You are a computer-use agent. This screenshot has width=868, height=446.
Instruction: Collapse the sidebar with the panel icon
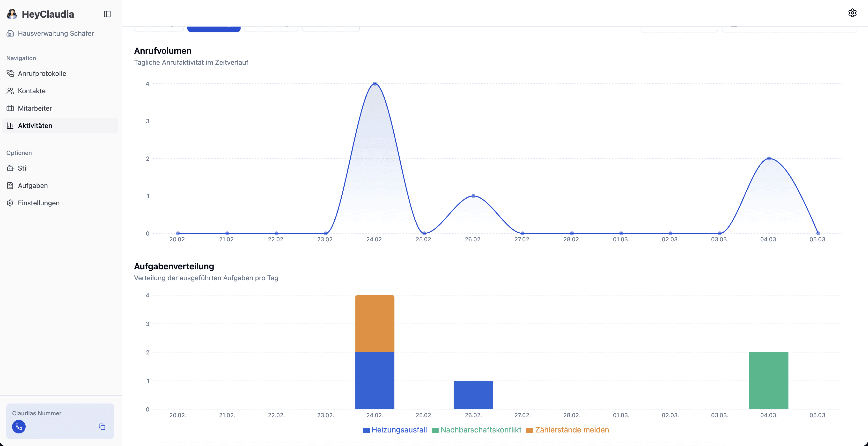(107, 14)
